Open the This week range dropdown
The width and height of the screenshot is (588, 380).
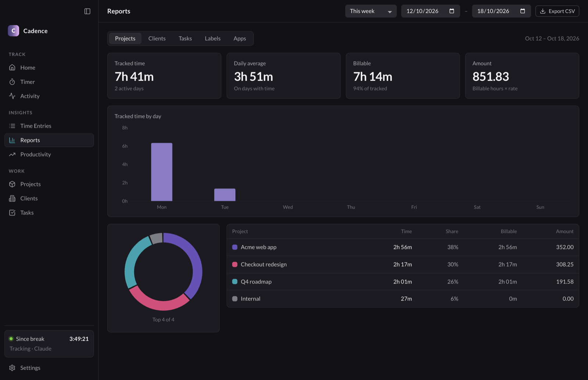point(371,11)
